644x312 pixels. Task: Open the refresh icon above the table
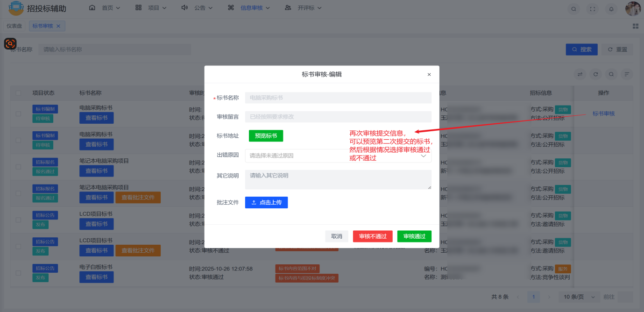pyautogui.click(x=595, y=74)
